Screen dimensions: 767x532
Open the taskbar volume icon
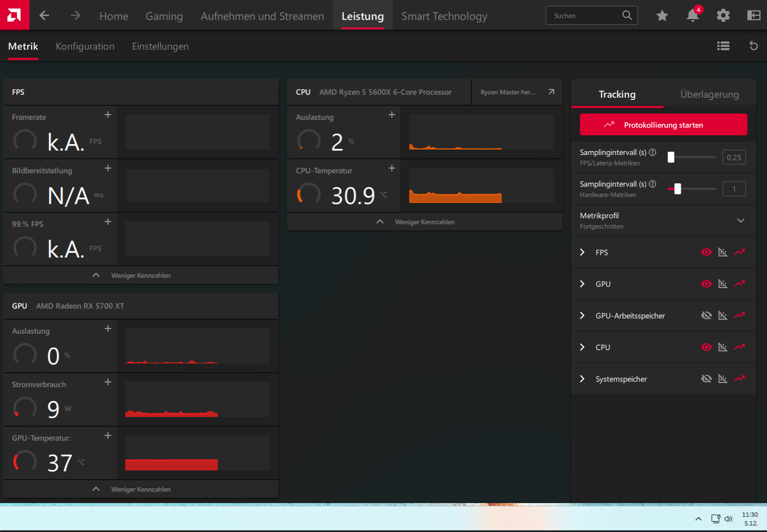[x=728, y=519]
